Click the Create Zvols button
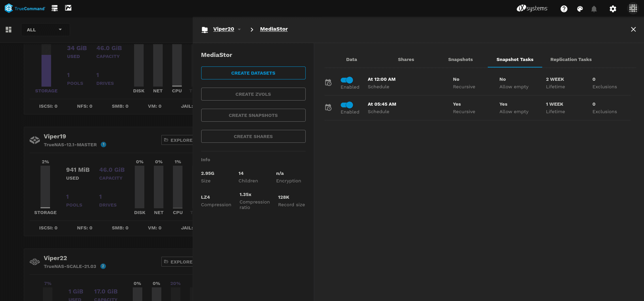 [253, 94]
